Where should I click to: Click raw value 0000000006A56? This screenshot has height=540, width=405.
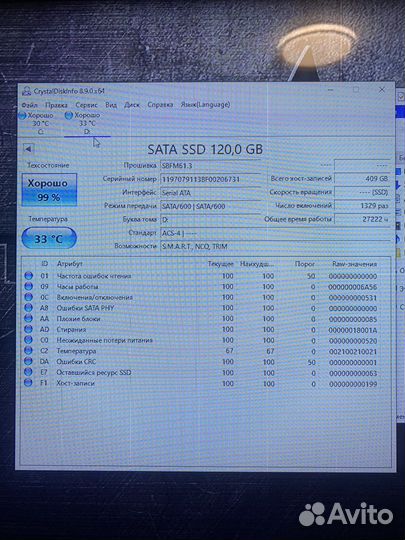click(353, 287)
